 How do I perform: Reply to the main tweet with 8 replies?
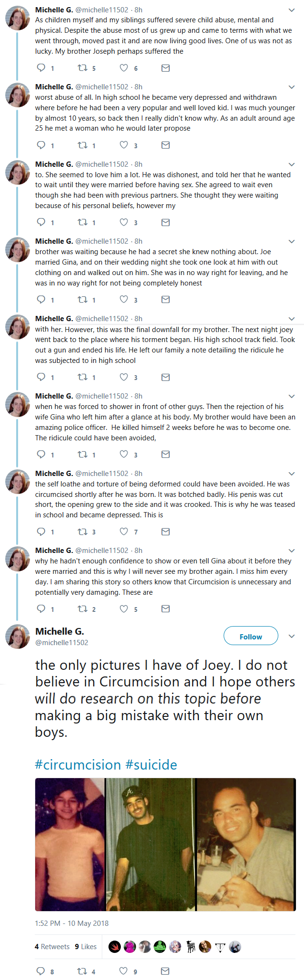(41, 971)
